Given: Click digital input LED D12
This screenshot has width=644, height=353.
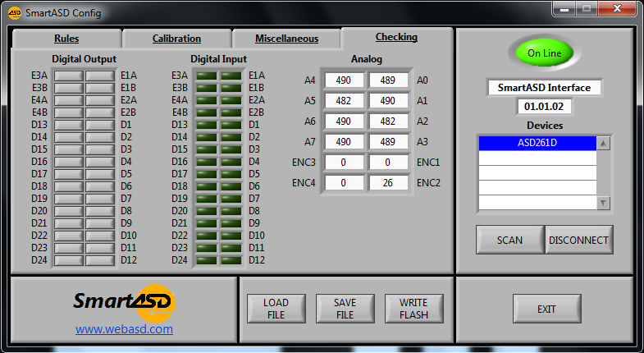Looking at the screenshot, I should click(x=231, y=260).
